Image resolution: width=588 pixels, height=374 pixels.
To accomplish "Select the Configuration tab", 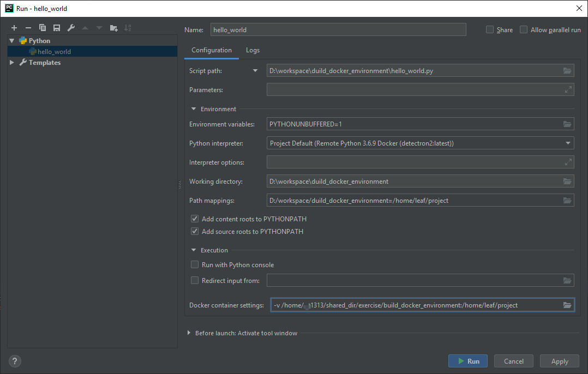I will [211, 50].
